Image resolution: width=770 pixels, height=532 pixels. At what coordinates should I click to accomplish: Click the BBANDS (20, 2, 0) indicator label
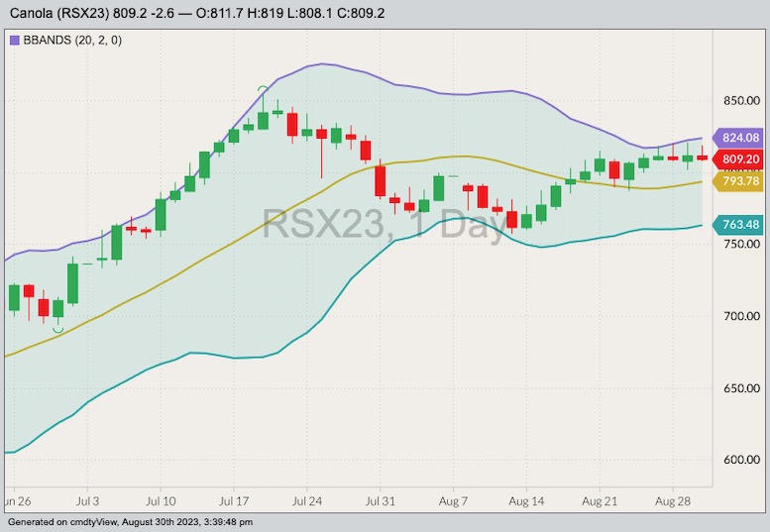click(x=72, y=41)
